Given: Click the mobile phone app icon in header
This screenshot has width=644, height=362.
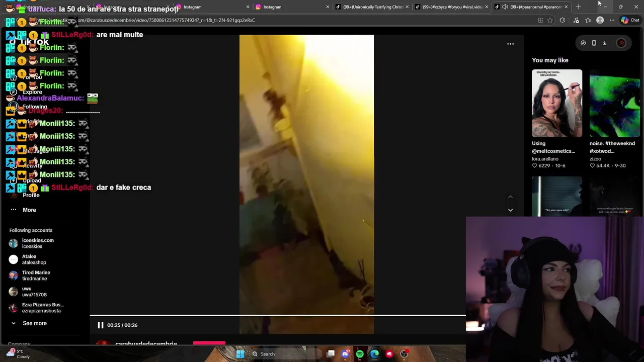Looking at the screenshot, I should click(594, 43).
